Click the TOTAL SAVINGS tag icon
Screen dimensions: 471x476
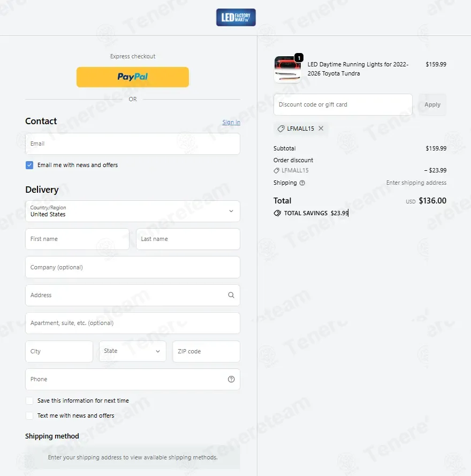pyautogui.click(x=277, y=213)
